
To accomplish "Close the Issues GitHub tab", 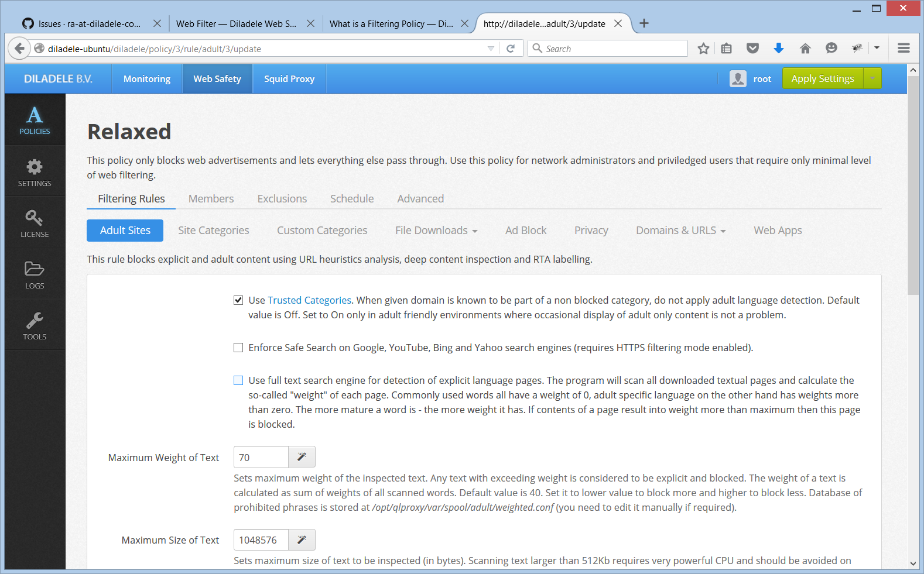I will [157, 23].
